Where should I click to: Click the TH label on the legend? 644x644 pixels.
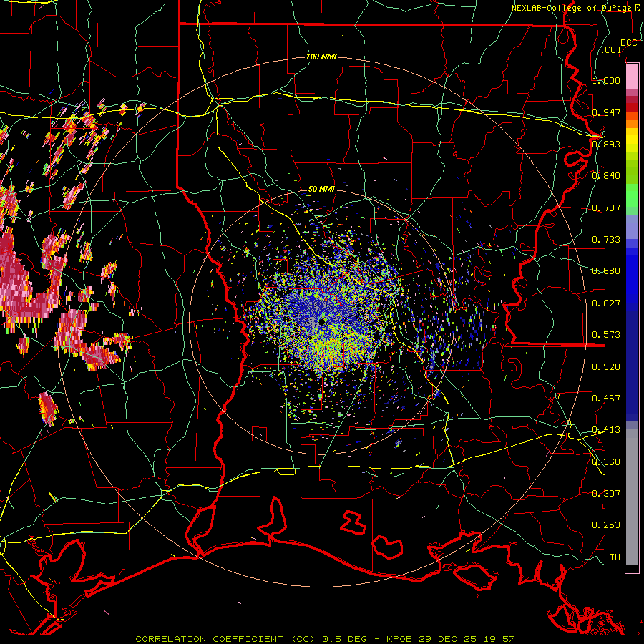615,557
